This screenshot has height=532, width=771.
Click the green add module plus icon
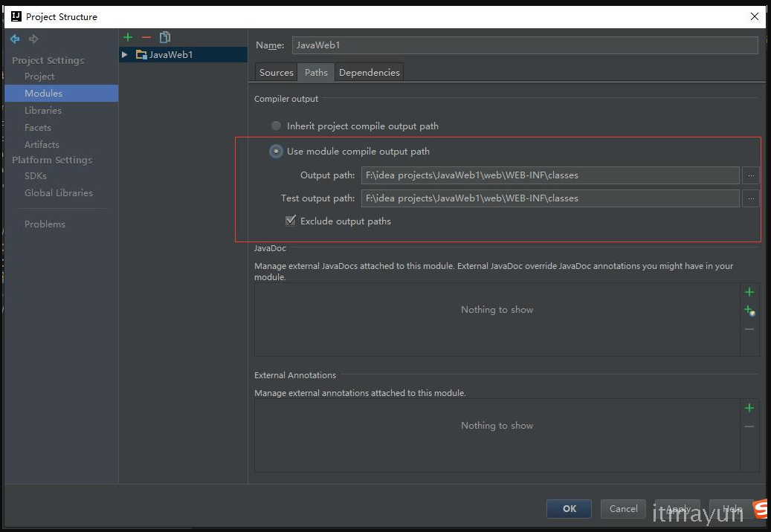(128, 37)
